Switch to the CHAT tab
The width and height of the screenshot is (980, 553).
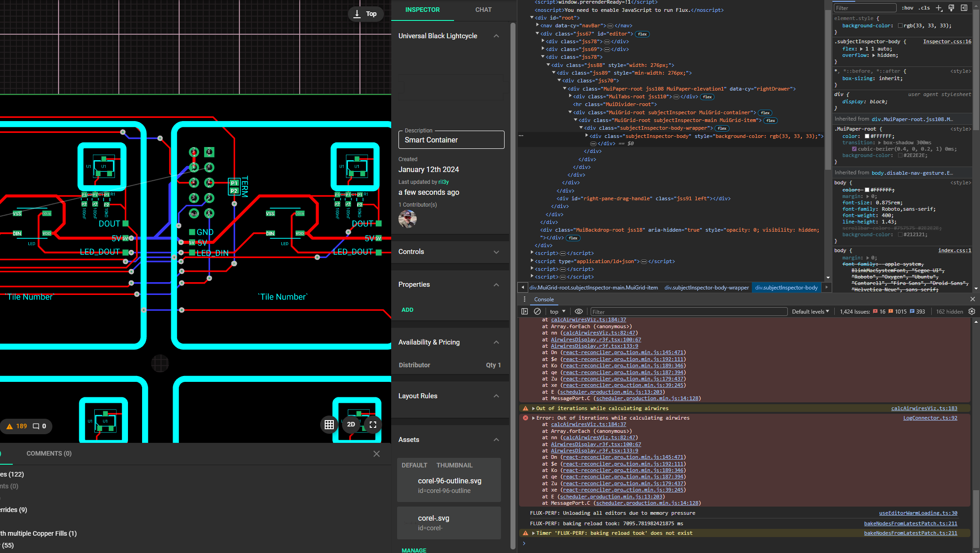coord(483,10)
